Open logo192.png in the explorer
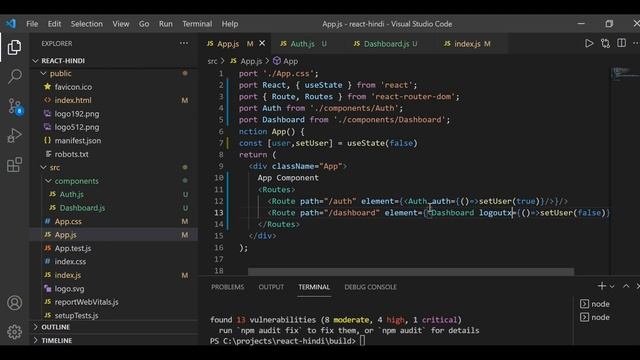 point(77,114)
